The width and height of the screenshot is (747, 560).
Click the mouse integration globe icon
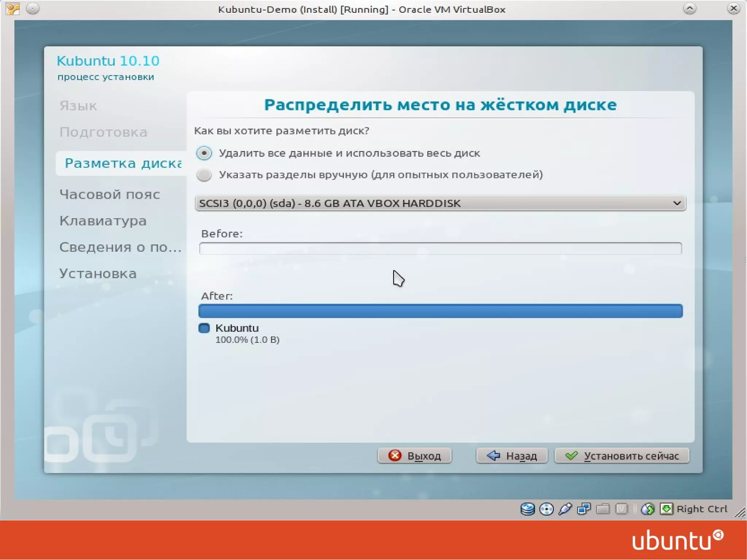pos(647,509)
